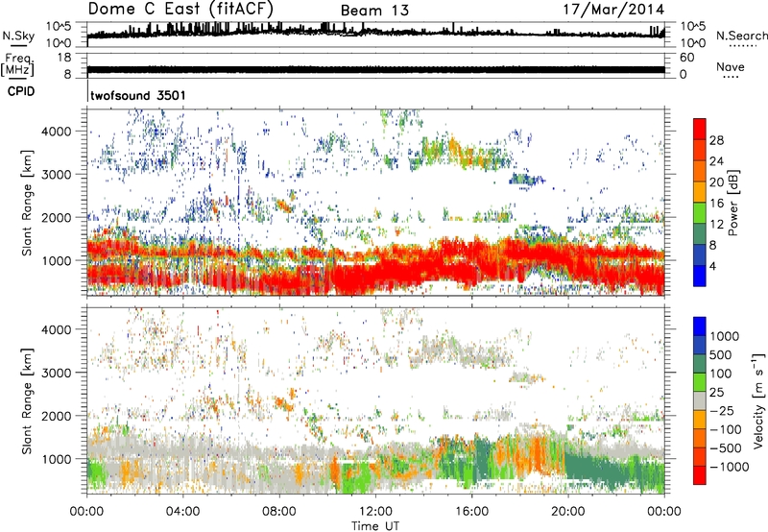
Task: Click the '25' label on Velocity color bar
Action: tap(716, 393)
